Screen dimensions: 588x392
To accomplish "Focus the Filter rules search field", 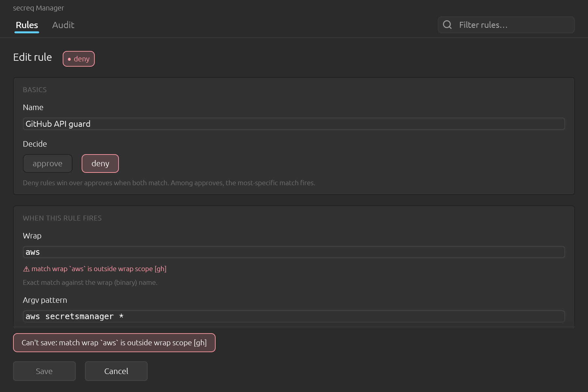I will [x=506, y=25].
